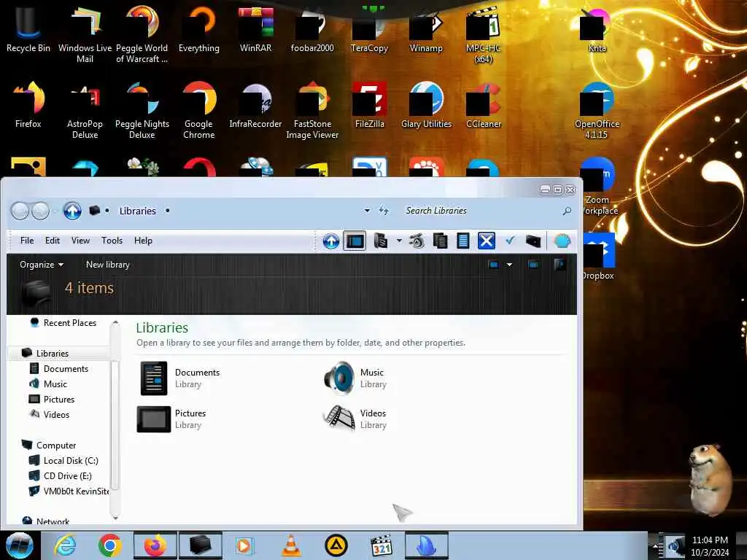The image size is (747, 560).
Task: Select the Documents library item
Action: coord(181,378)
